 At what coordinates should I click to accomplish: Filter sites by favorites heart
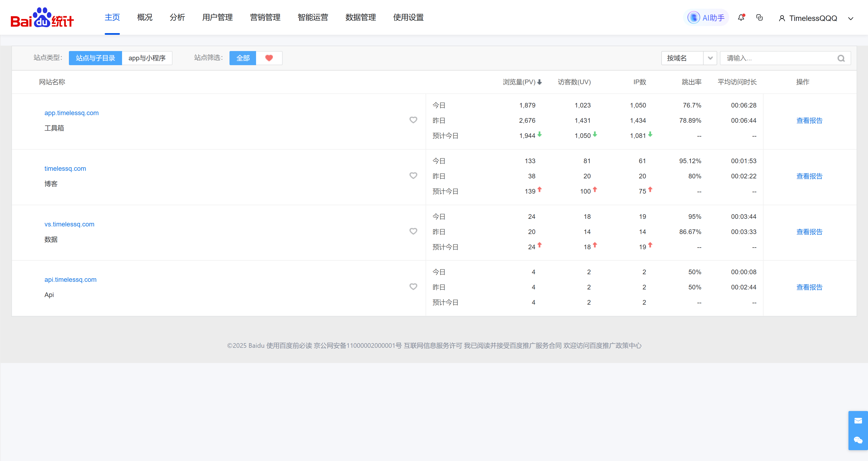pyautogui.click(x=269, y=58)
